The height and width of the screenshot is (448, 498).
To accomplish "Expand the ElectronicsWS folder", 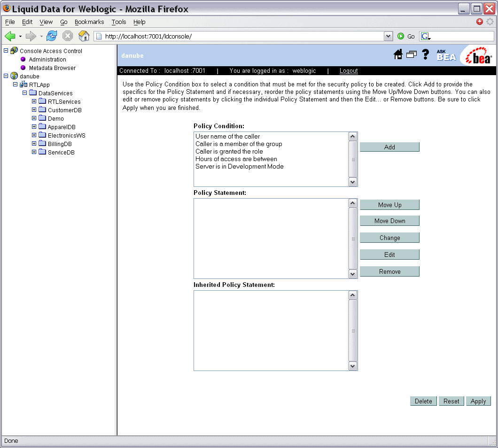I will click(34, 135).
